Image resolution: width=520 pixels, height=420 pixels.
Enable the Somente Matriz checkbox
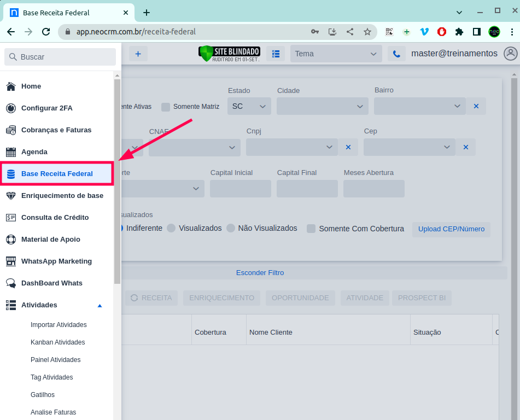[x=166, y=107]
